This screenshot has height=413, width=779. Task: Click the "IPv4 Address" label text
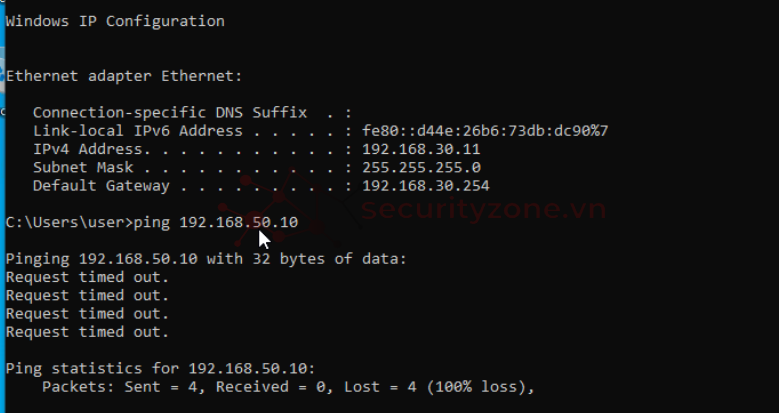point(88,149)
